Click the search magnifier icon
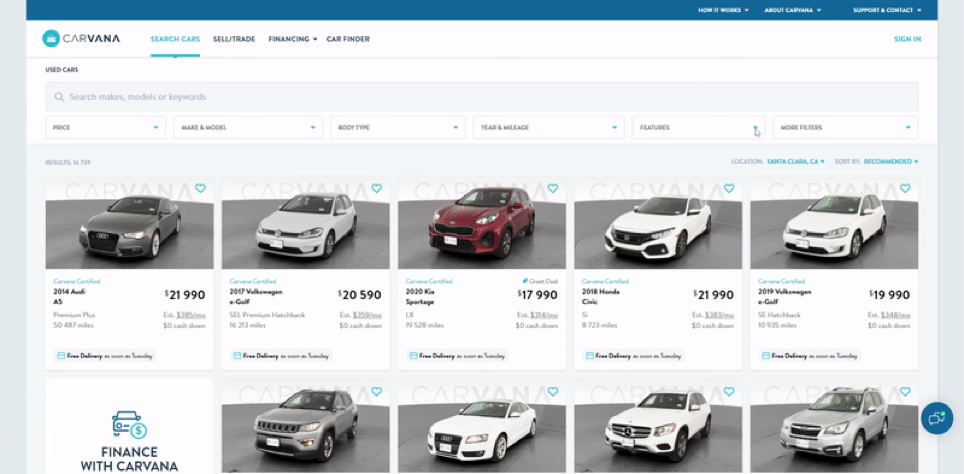Image resolution: width=964 pixels, height=474 pixels. [x=60, y=97]
